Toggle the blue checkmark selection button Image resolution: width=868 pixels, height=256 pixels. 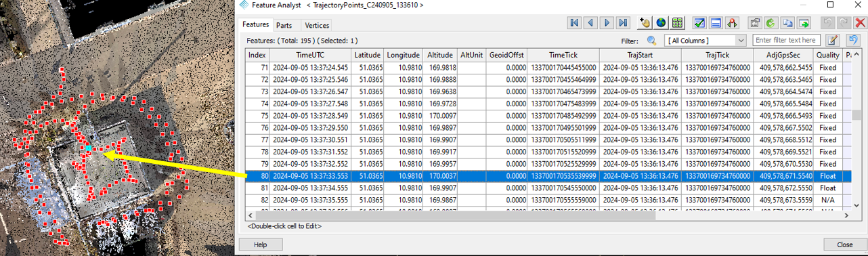pos(700,23)
